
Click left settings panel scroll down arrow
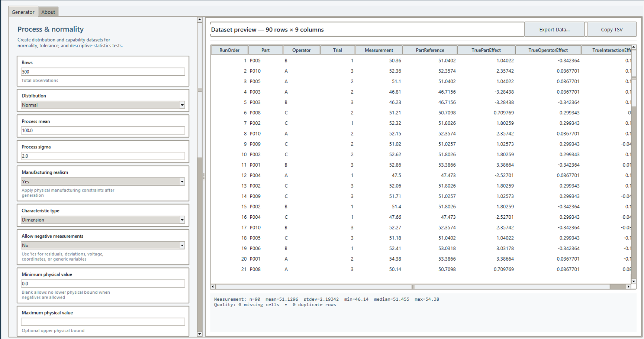point(200,334)
